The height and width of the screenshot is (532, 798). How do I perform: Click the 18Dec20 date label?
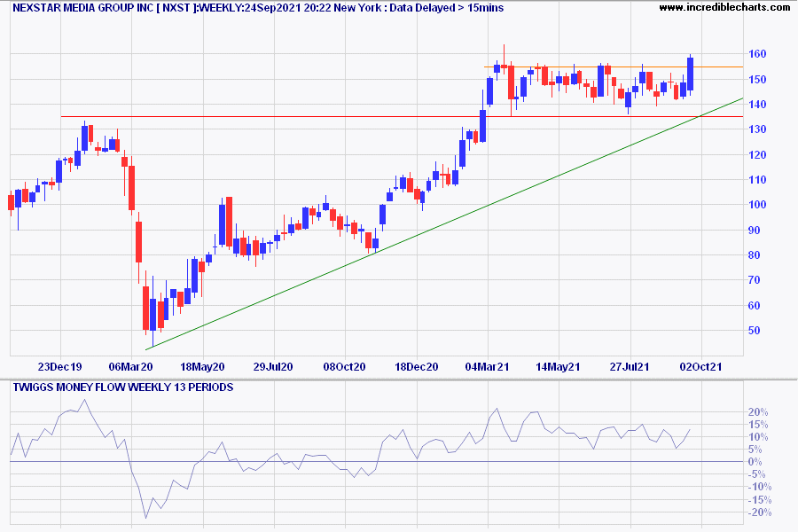(x=417, y=366)
